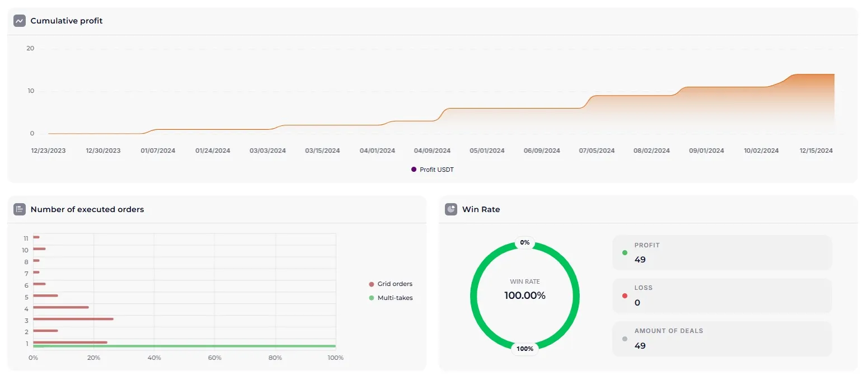Toggle the Grid orders legend entry
The width and height of the screenshot is (868, 380).
391,284
